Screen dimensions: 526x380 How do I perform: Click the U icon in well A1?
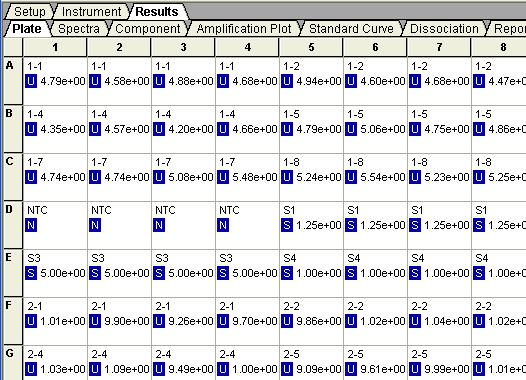pos(31,81)
